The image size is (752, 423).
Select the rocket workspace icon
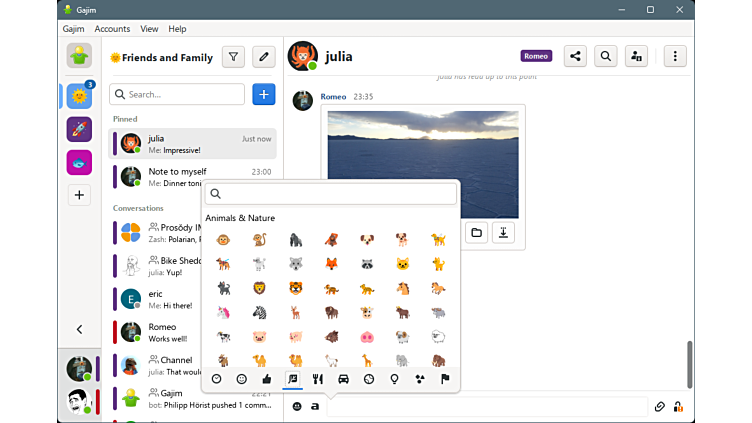(x=79, y=129)
